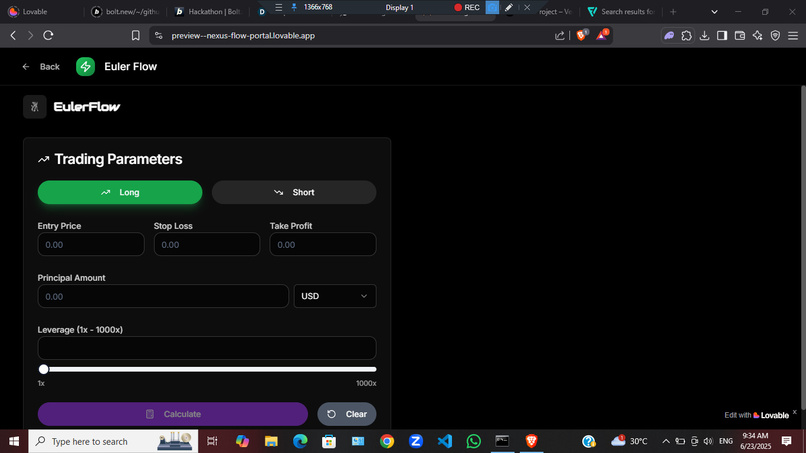
Task: Click the recorder pencil annotate icon
Action: pos(508,7)
